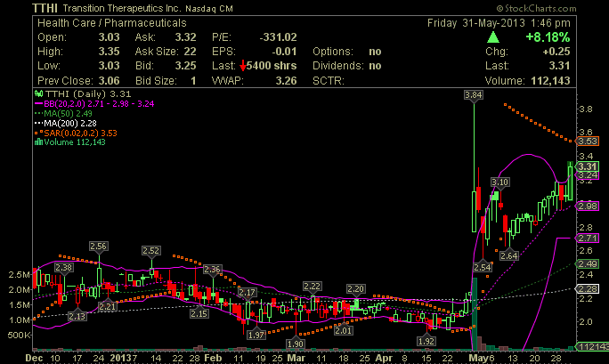The image size is (609, 364).
Task: Click the Ask Size value 22
Action: pyautogui.click(x=190, y=52)
